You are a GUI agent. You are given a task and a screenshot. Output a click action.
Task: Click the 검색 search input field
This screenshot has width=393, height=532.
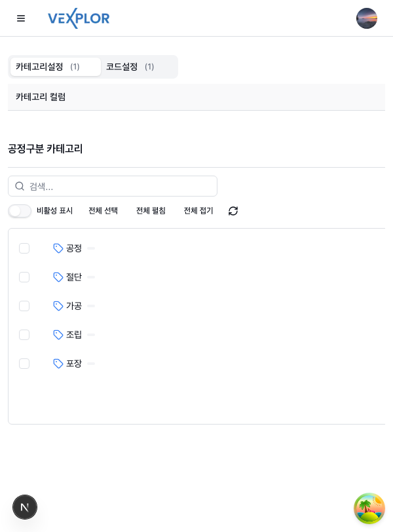(x=118, y=186)
